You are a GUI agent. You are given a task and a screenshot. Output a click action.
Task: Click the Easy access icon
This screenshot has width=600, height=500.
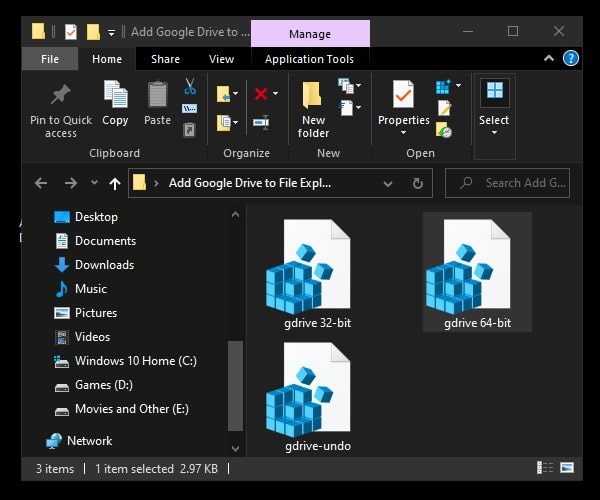point(346,108)
